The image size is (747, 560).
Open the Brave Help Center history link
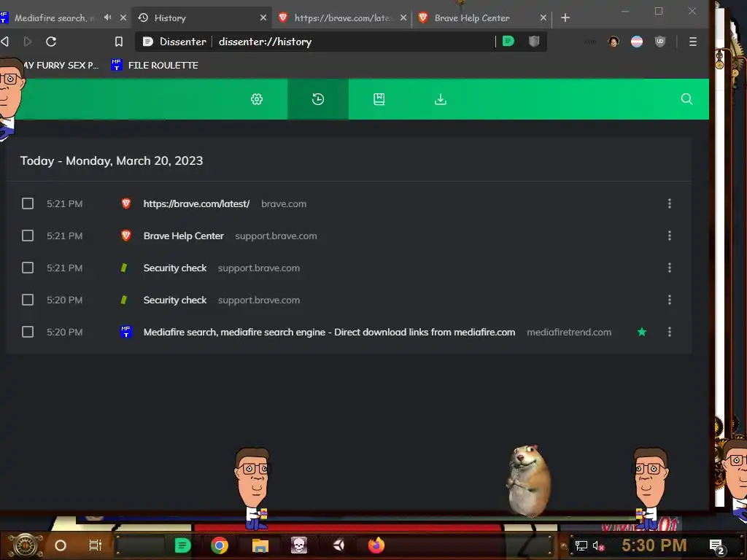[x=183, y=236]
